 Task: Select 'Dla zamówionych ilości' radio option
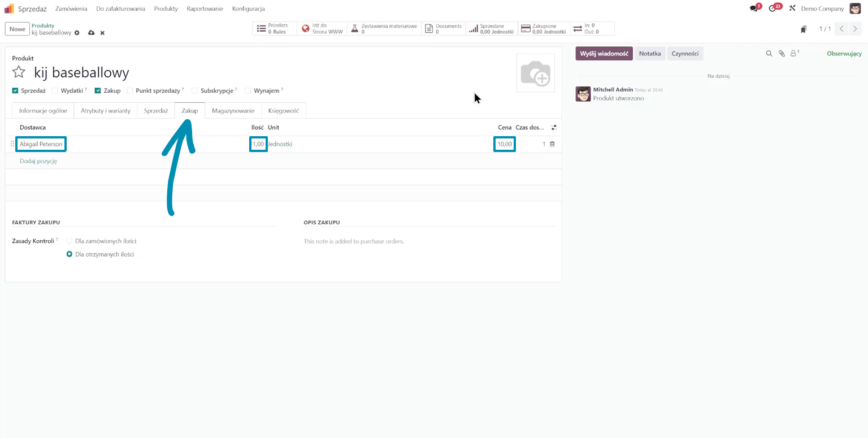(x=70, y=241)
